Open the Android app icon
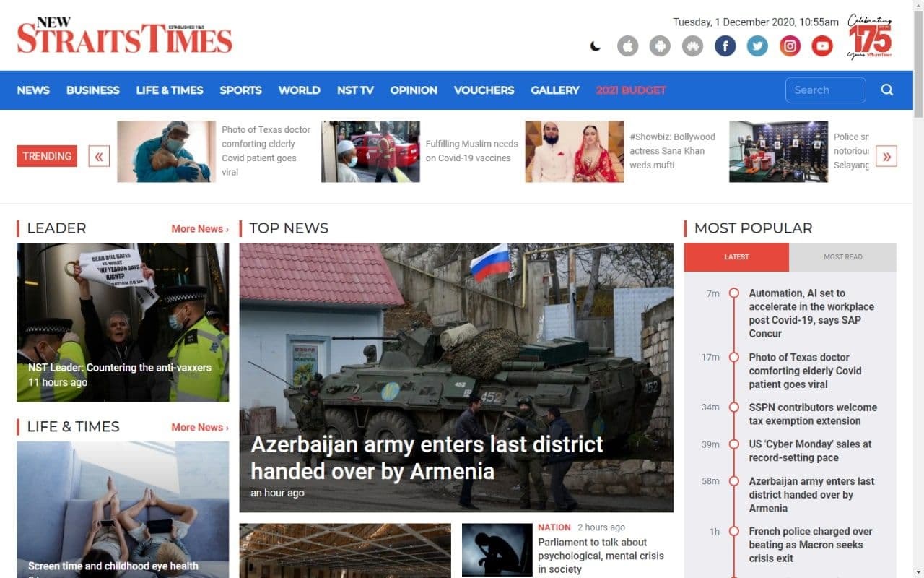The height and width of the screenshot is (578, 924). (660, 46)
